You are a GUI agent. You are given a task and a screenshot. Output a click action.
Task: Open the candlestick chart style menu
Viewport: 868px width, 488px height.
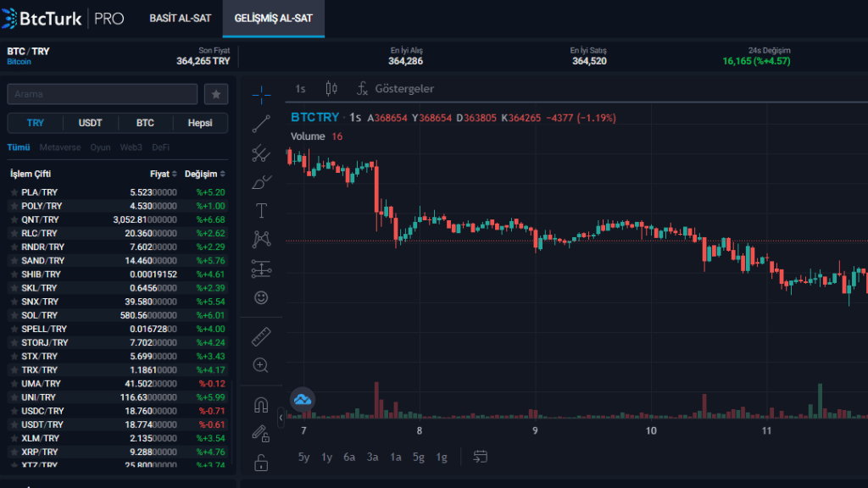pos(331,88)
